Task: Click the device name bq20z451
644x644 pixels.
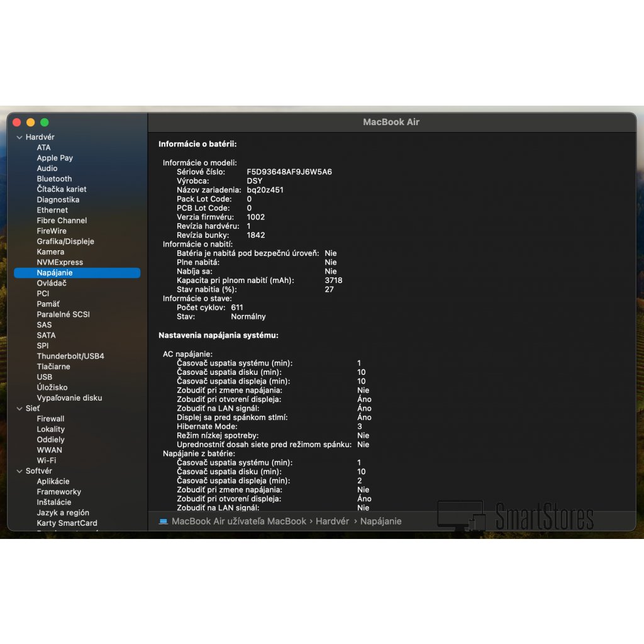Action: pyautogui.click(x=265, y=190)
